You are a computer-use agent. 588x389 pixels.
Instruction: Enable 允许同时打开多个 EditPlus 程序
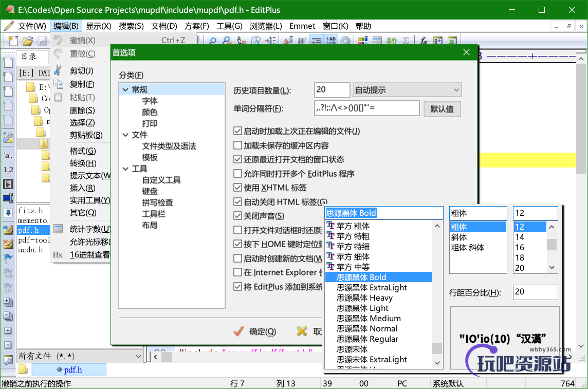[237, 174]
